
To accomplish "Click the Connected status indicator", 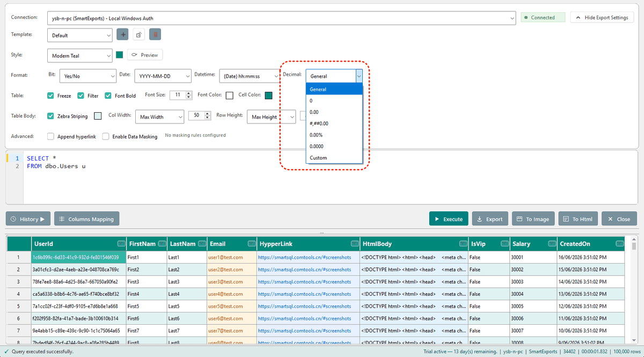I will pyautogui.click(x=543, y=17).
